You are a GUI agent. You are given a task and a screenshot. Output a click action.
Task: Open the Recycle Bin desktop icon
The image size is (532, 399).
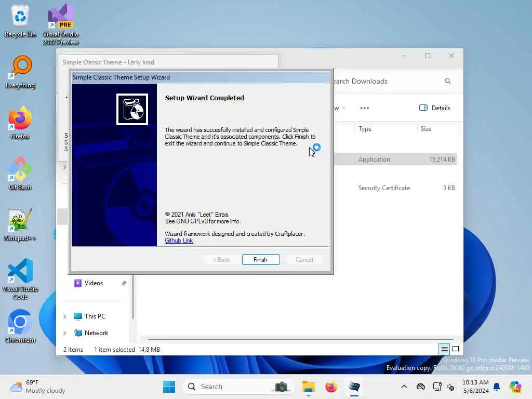[20, 21]
